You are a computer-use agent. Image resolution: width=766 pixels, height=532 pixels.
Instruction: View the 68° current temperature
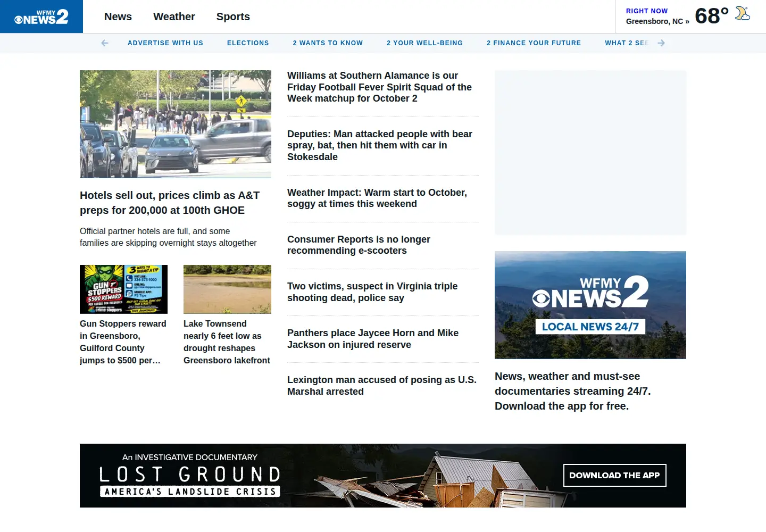(x=712, y=16)
